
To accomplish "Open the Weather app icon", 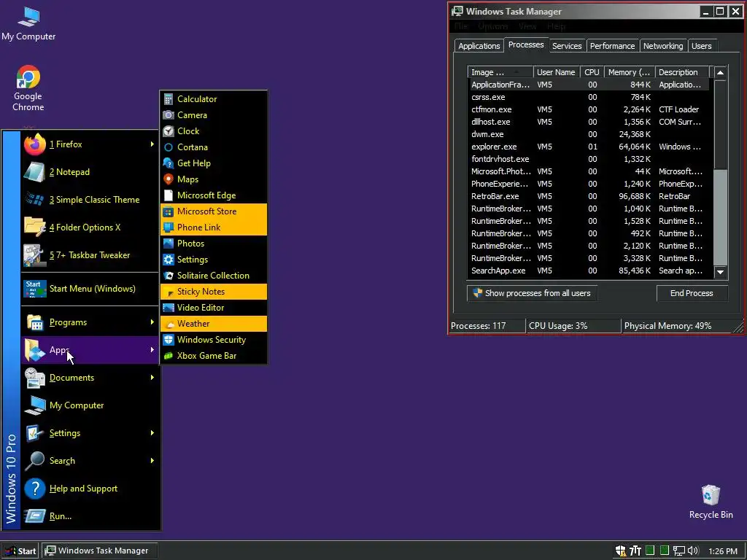I will [x=169, y=323].
